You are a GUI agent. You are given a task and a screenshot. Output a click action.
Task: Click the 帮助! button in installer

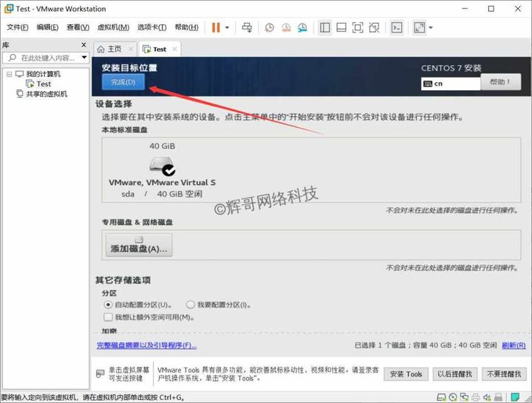pos(500,82)
